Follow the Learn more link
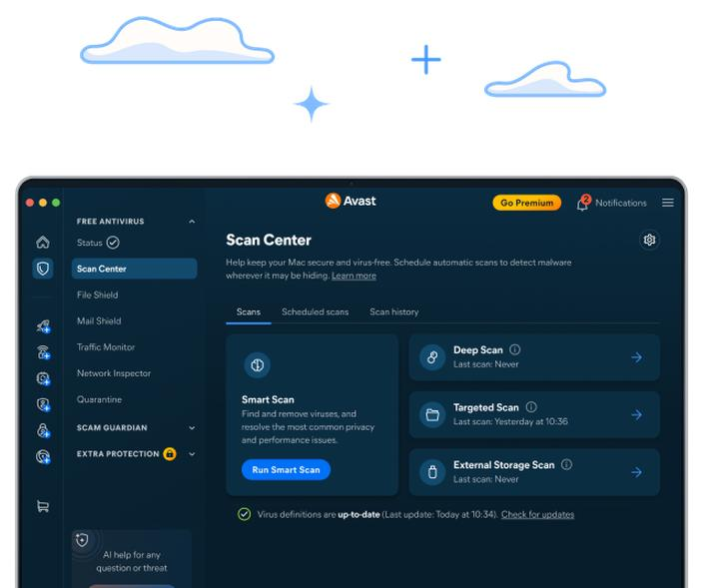The width and height of the screenshot is (703, 588). [x=353, y=276]
